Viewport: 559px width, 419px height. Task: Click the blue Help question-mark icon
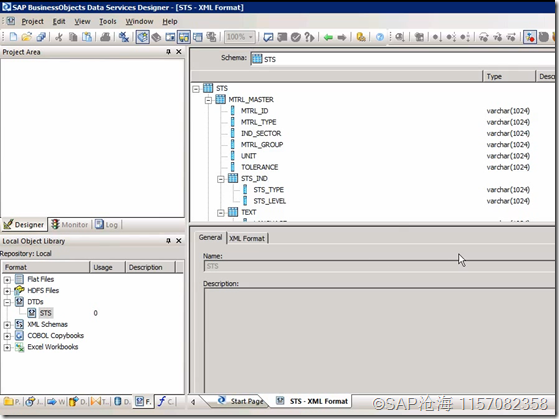[380, 37]
